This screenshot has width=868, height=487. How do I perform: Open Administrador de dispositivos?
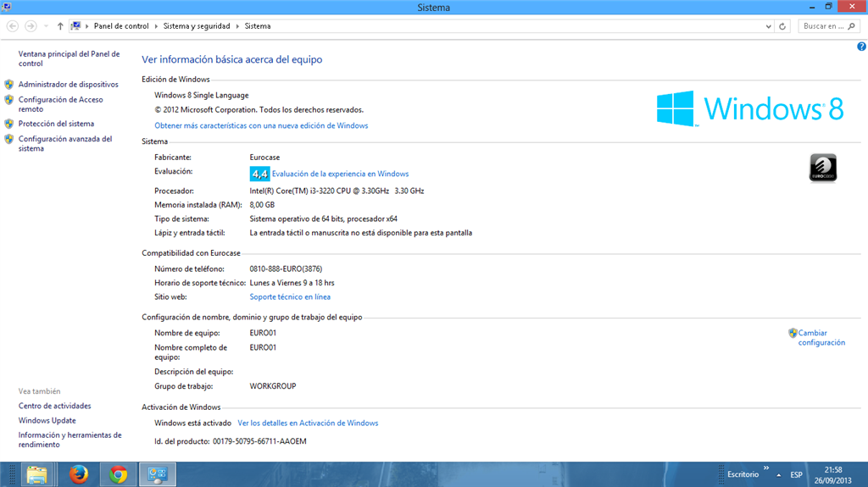click(68, 84)
